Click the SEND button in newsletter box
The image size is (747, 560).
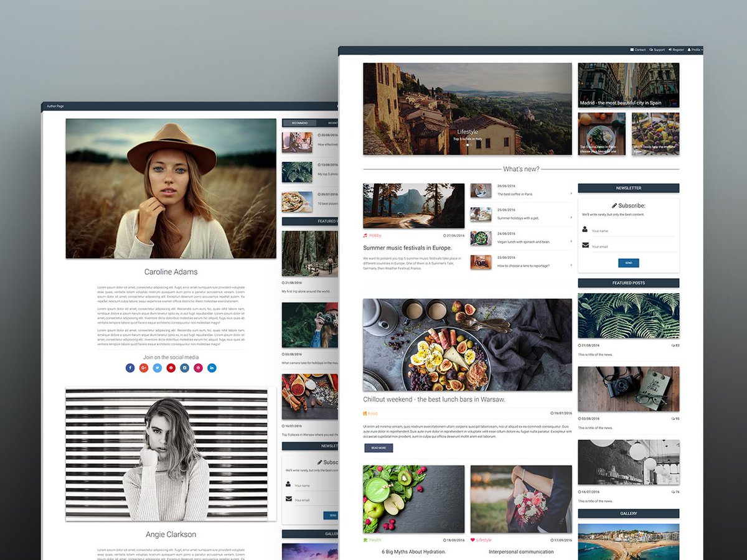(x=628, y=263)
